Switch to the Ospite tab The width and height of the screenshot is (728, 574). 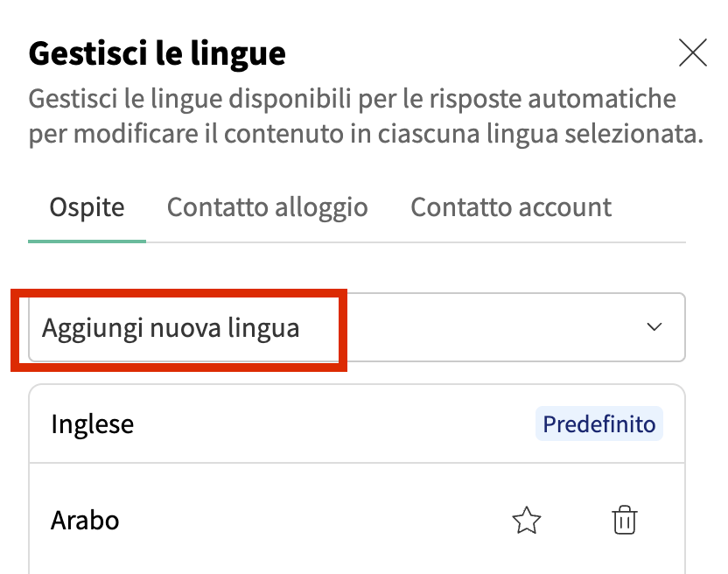tap(87, 207)
